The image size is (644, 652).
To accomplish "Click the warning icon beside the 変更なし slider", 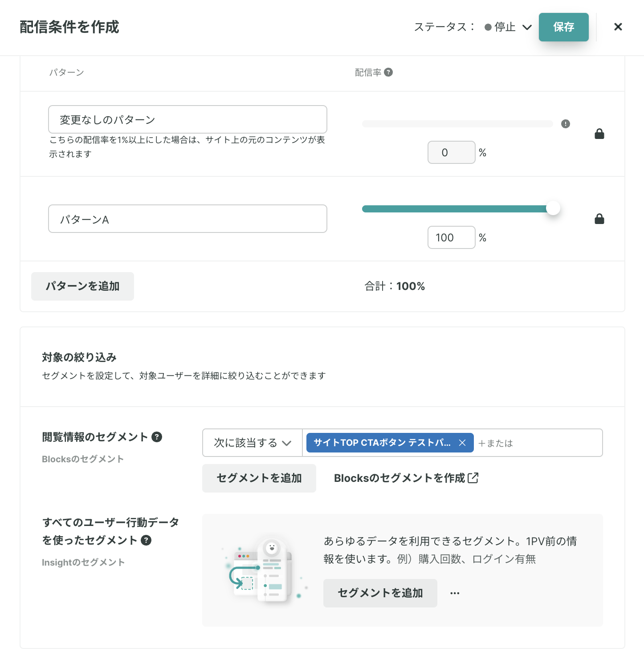I will tap(566, 124).
